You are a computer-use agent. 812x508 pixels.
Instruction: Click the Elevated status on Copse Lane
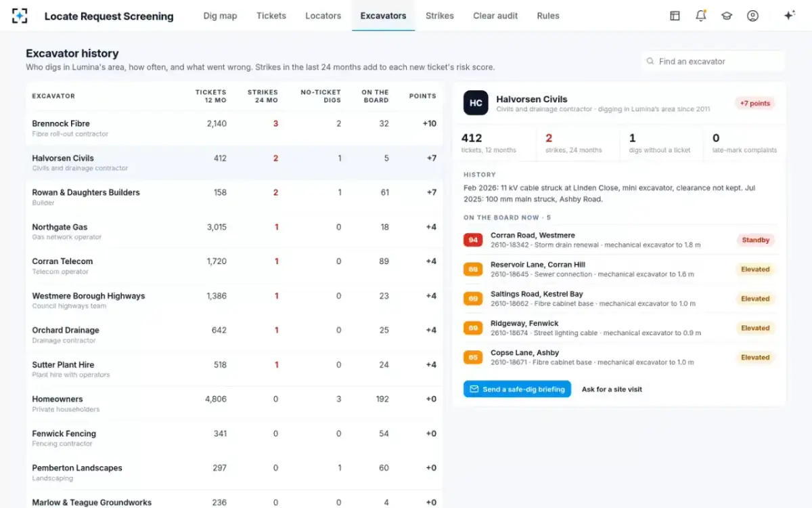(x=755, y=358)
